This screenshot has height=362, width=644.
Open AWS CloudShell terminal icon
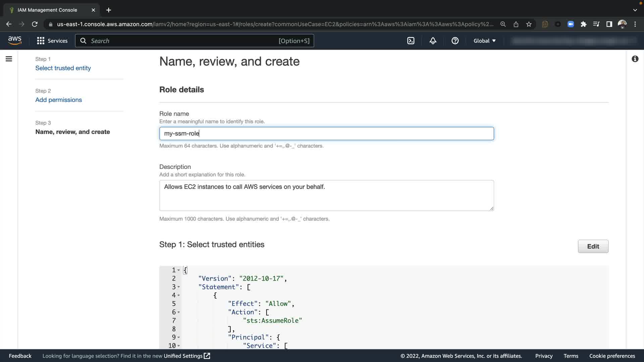tap(411, 41)
